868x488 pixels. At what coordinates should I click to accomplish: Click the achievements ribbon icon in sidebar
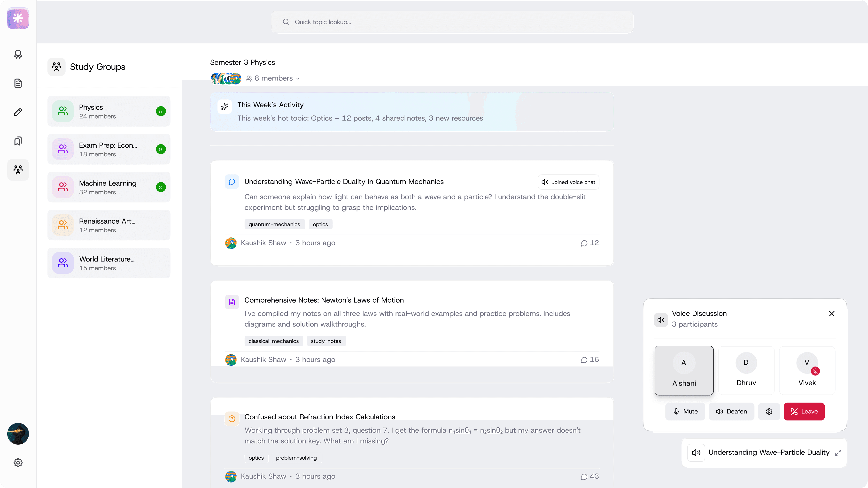(18, 54)
